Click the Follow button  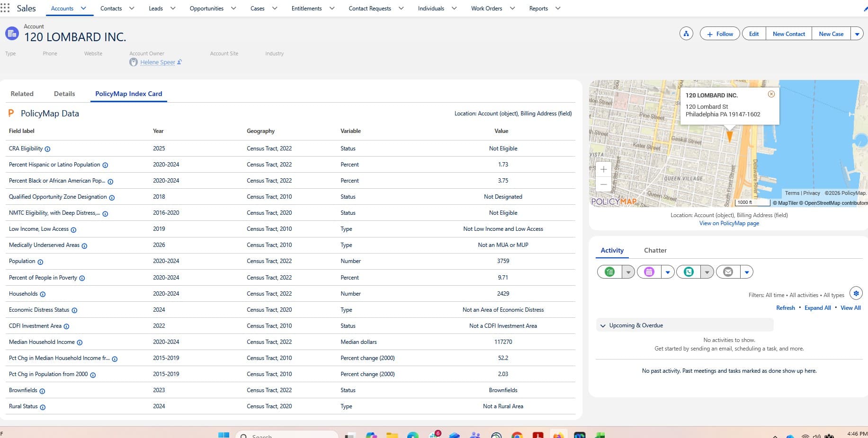(720, 34)
